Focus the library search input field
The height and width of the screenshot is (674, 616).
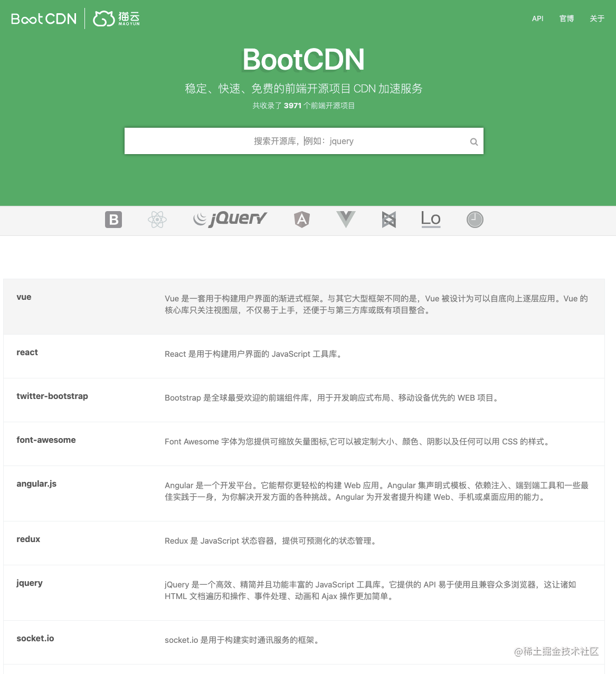304,141
